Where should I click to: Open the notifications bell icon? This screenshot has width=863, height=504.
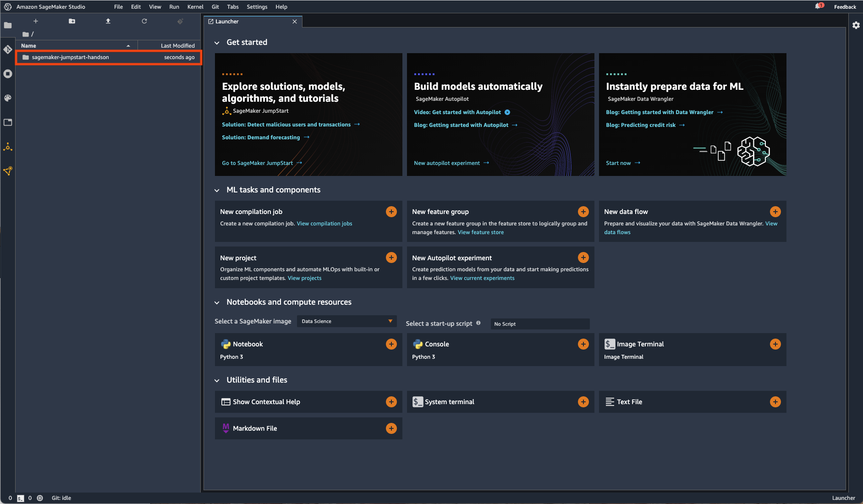pyautogui.click(x=819, y=6)
